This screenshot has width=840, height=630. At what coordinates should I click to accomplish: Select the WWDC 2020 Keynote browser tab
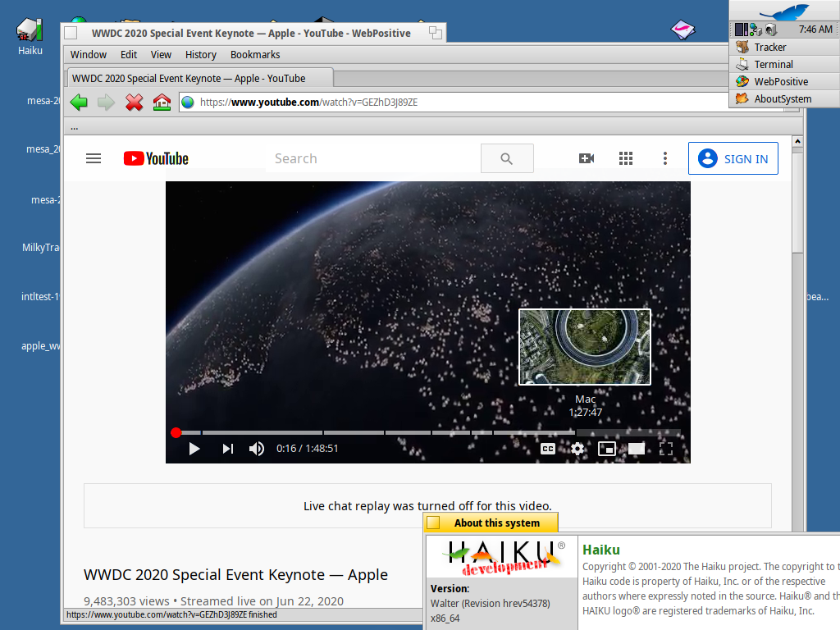pos(199,78)
